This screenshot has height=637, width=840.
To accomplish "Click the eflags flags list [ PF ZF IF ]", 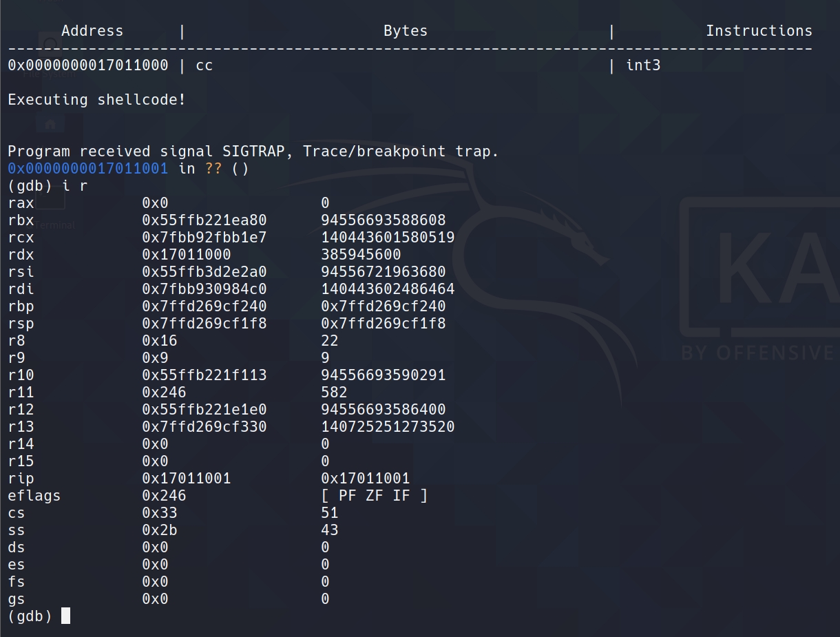I will coord(374,496).
